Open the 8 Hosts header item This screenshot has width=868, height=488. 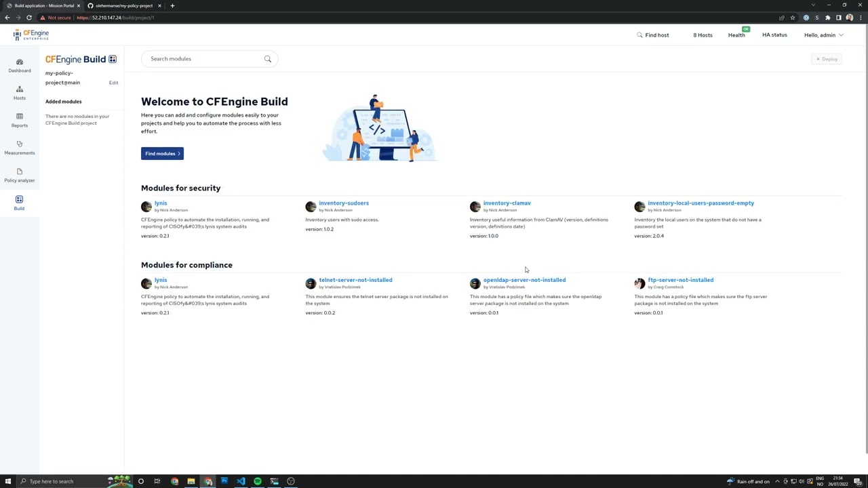[703, 35]
